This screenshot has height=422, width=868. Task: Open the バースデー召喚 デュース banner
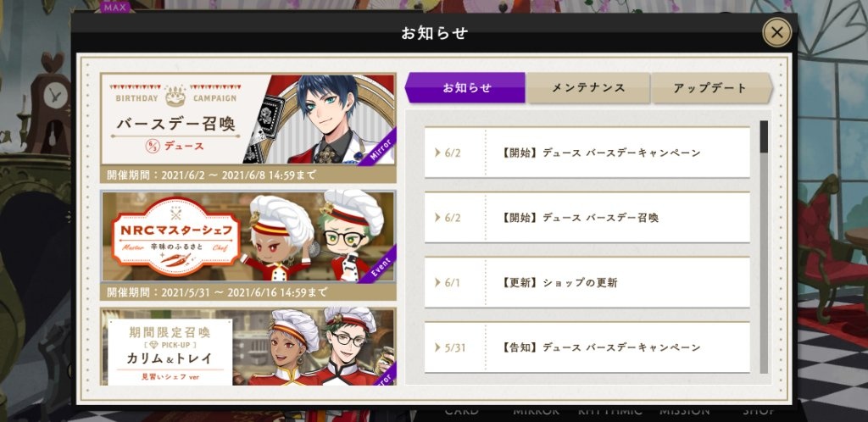(248, 128)
